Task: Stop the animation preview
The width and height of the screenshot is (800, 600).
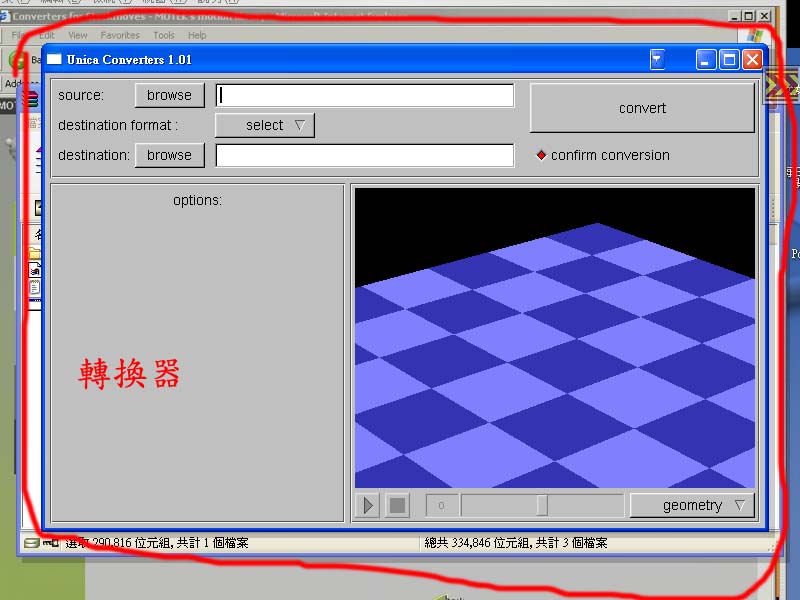Action: pos(397,506)
